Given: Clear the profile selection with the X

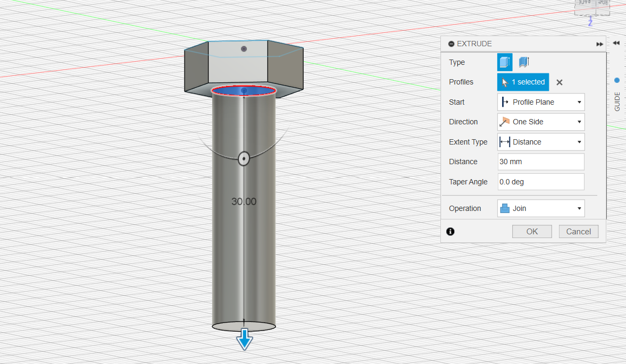Looking at the screenshot, I should pyautogui.click(x=560, y=82).
